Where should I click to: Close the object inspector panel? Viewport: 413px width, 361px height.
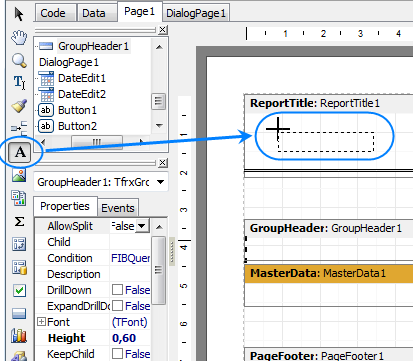162,163
